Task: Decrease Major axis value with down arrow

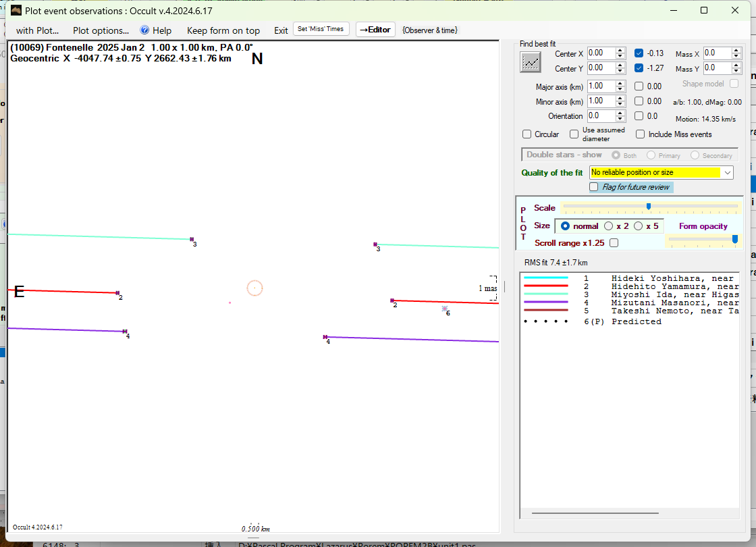Action: point(620,89)
